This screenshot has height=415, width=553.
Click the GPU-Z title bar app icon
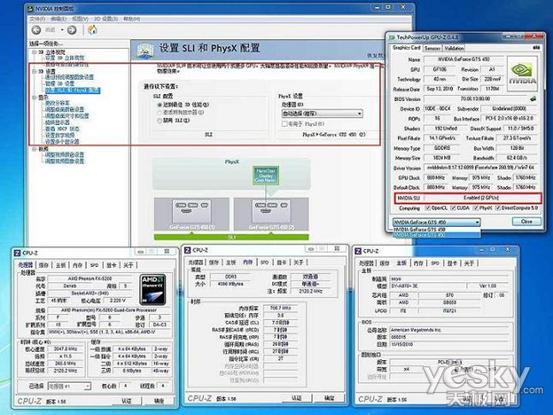(392, 37)
